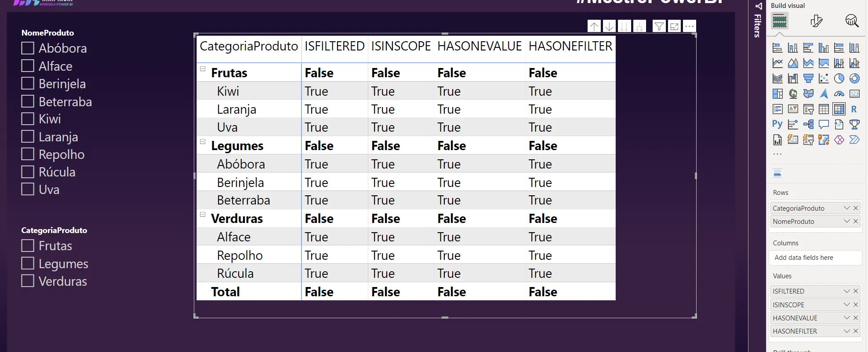Enable the Abóbora slicer checkbox
This screenshot has width=868, height=352.
point(28,48)
